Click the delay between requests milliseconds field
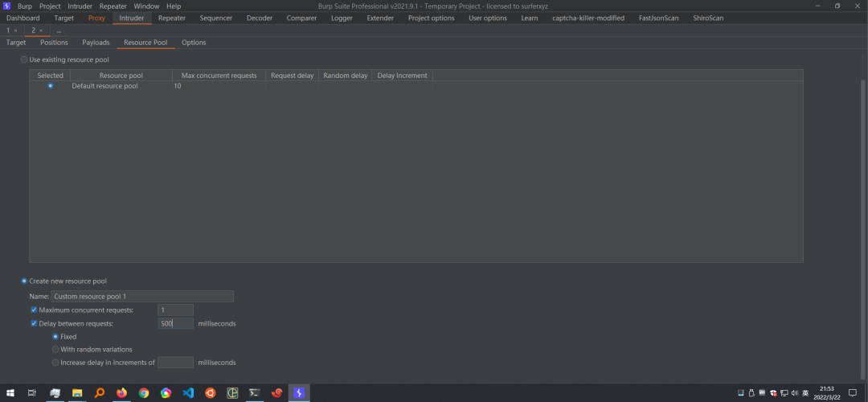868x402 pixels. 175,323
